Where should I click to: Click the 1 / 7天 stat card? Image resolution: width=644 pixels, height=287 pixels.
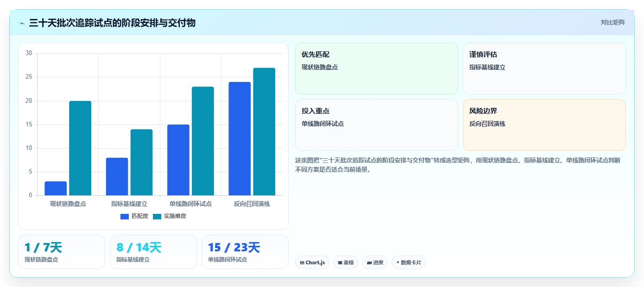pos(62,252)
